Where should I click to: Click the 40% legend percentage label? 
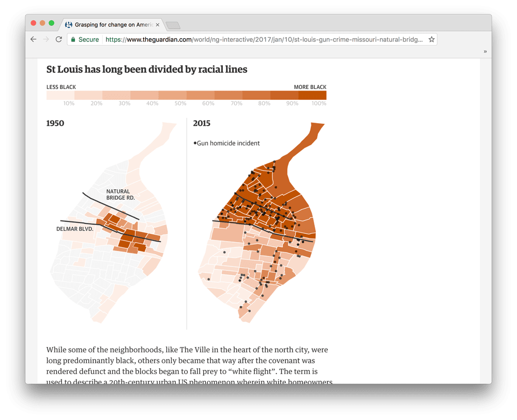(153, 103)
